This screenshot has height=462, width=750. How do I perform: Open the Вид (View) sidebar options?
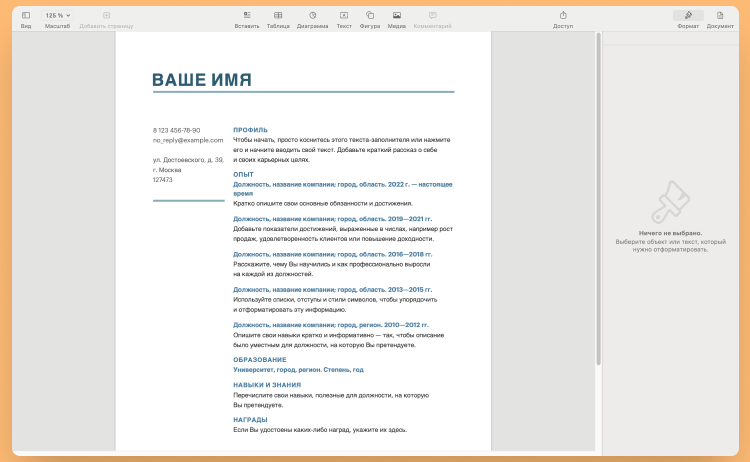(x=26, y=16)
